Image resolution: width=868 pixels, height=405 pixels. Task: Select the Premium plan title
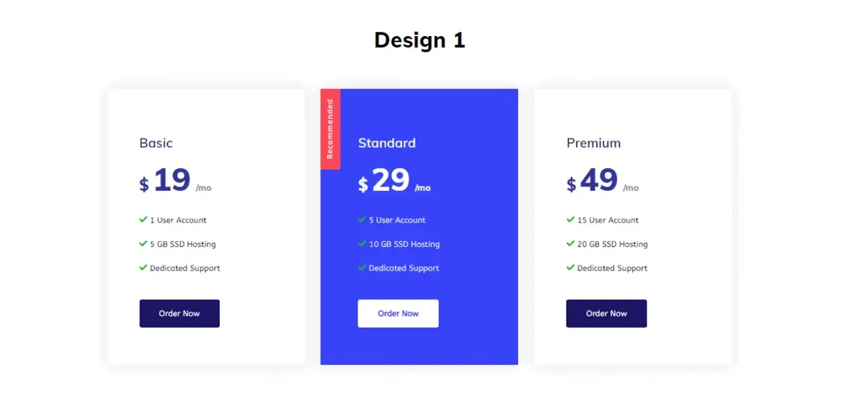click(594, 143)
